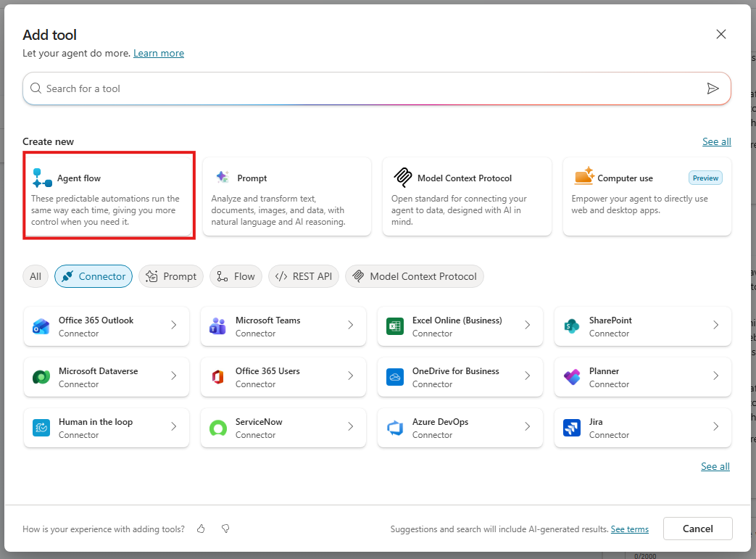This screenshot has width=756, height=559.
Task: Click the Agent flow icon
Action: click(42, 178)
